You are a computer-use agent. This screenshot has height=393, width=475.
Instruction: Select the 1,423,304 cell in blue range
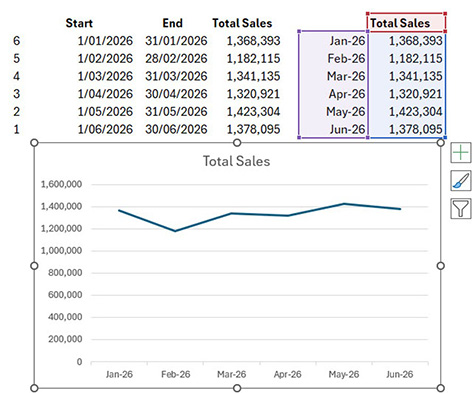(407, 111)
